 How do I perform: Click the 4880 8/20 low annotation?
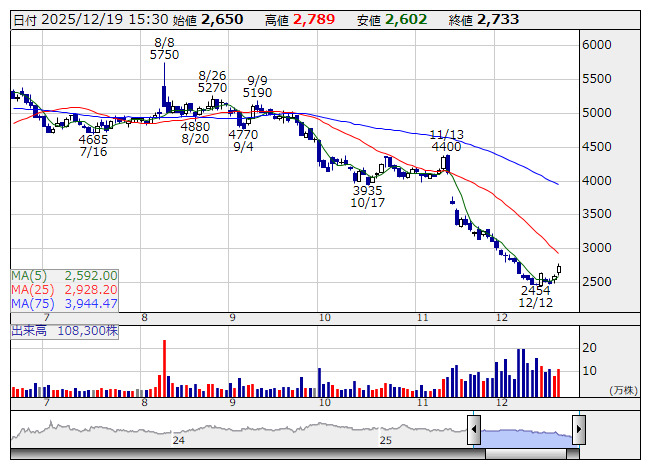[x=195, y=133]
